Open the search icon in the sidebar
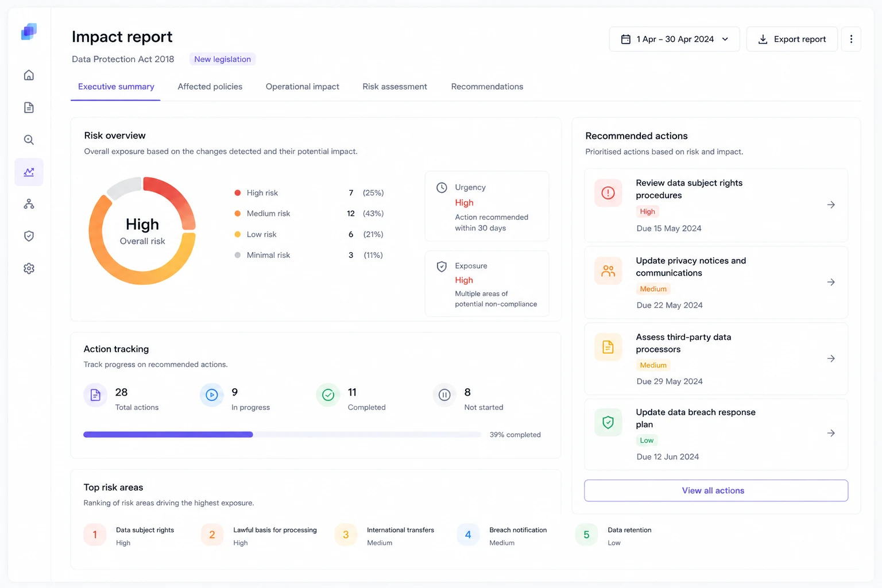Viewport: 882px width, 588px height. click(29, 140)
